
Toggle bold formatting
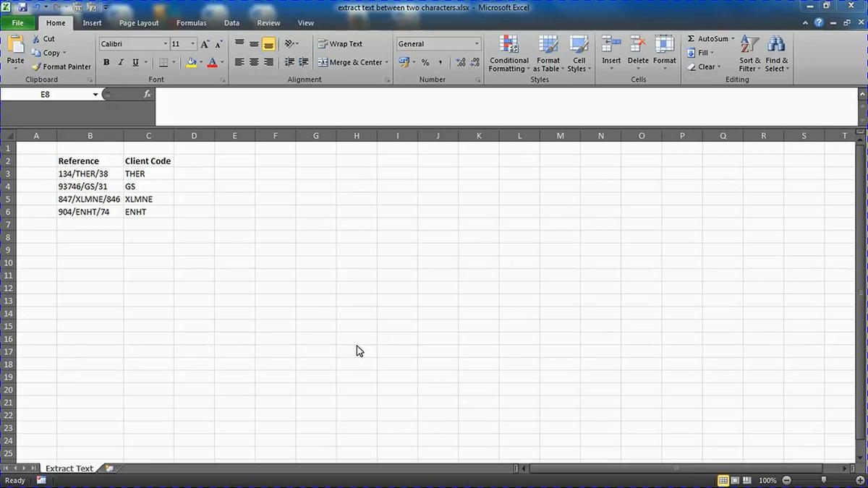[x=106, y=62]
